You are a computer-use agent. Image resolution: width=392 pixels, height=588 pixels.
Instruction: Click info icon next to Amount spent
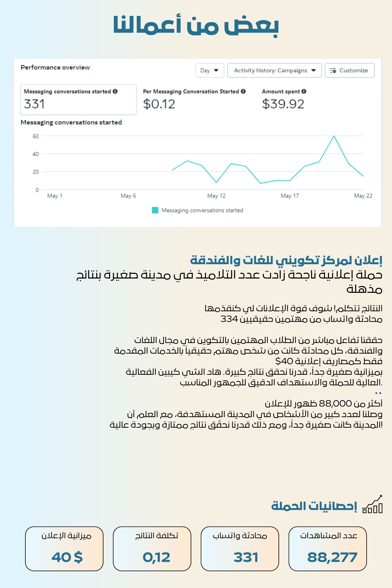(304, 92)
